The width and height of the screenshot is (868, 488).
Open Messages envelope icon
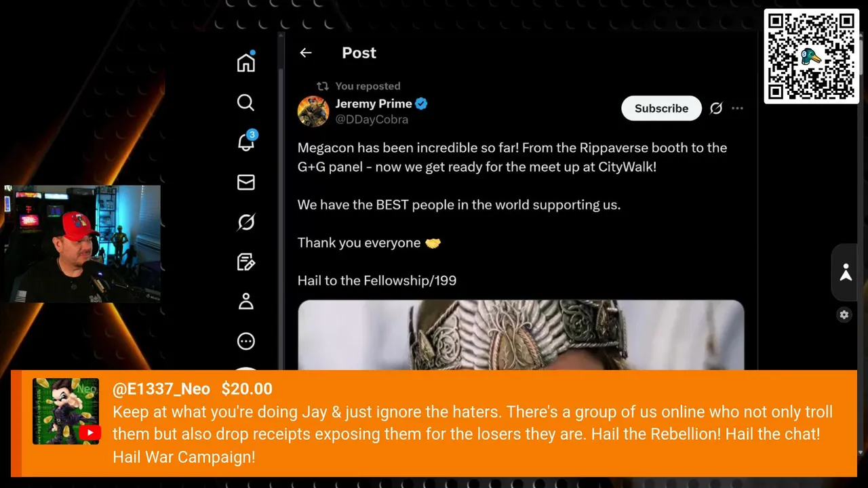pos(246,182)
